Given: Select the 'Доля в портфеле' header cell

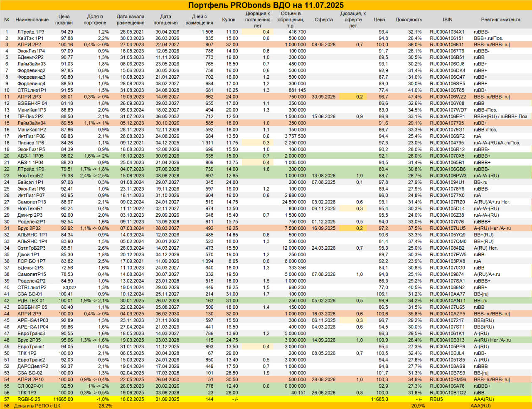Looking at the screenshot, I should [95, 20].
